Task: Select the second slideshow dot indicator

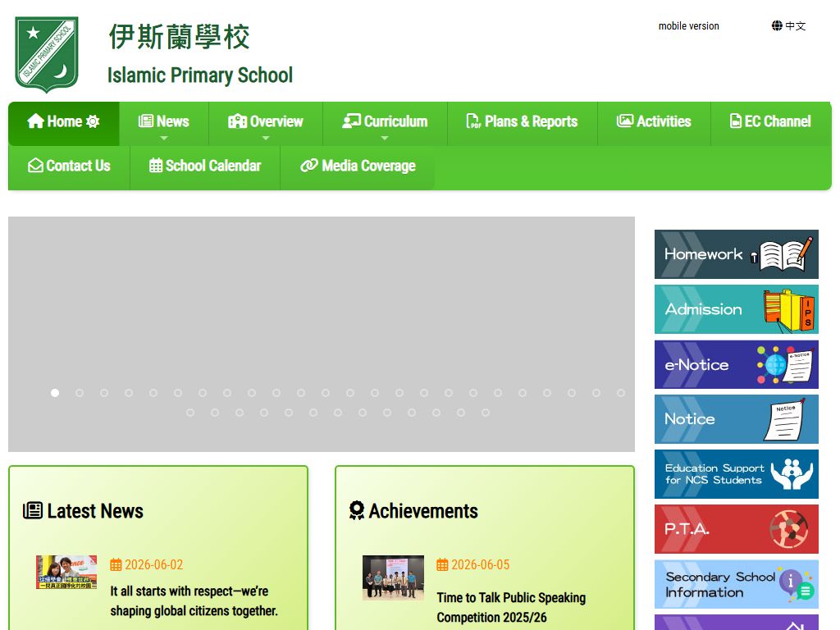Action: point(80,393)
